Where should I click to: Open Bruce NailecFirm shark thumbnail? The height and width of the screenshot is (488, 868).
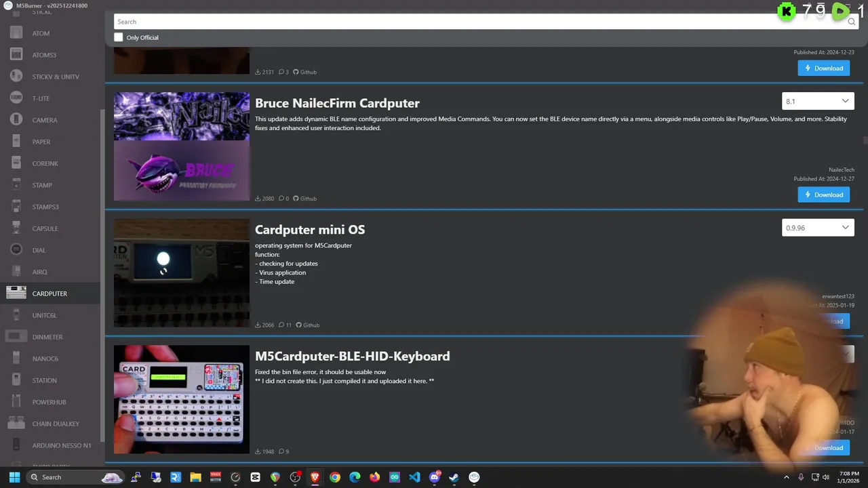pyautogui.click(x=182, y=146)
